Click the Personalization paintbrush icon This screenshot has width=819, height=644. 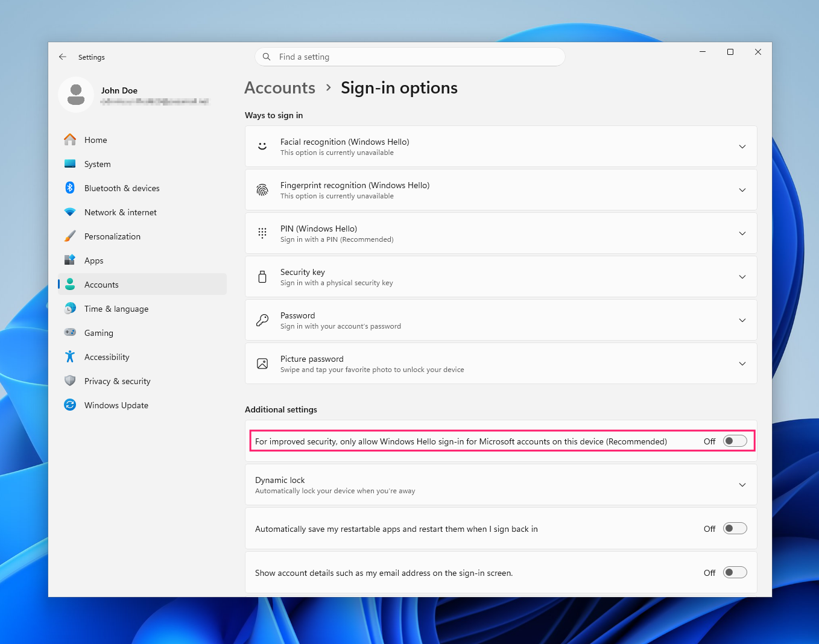(x=70, y=236)
